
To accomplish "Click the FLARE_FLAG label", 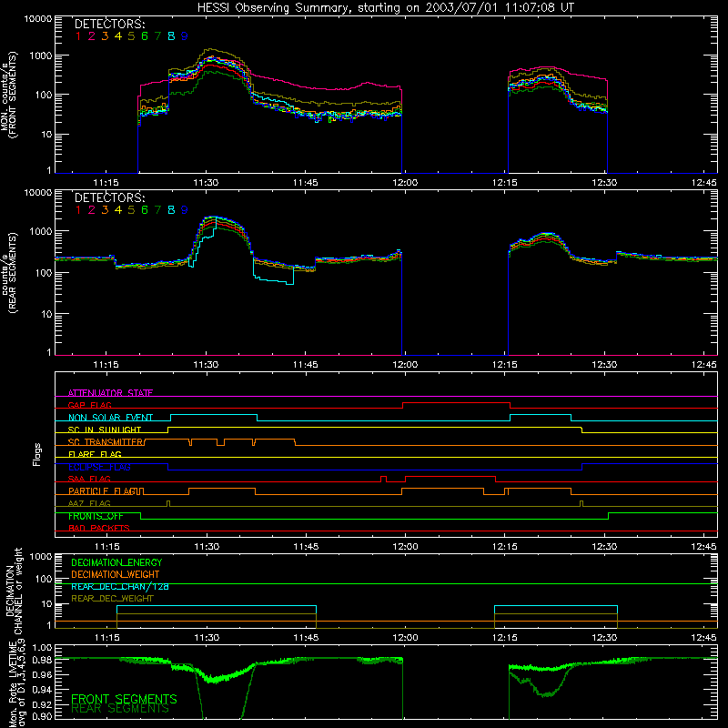I will [95, 454].
